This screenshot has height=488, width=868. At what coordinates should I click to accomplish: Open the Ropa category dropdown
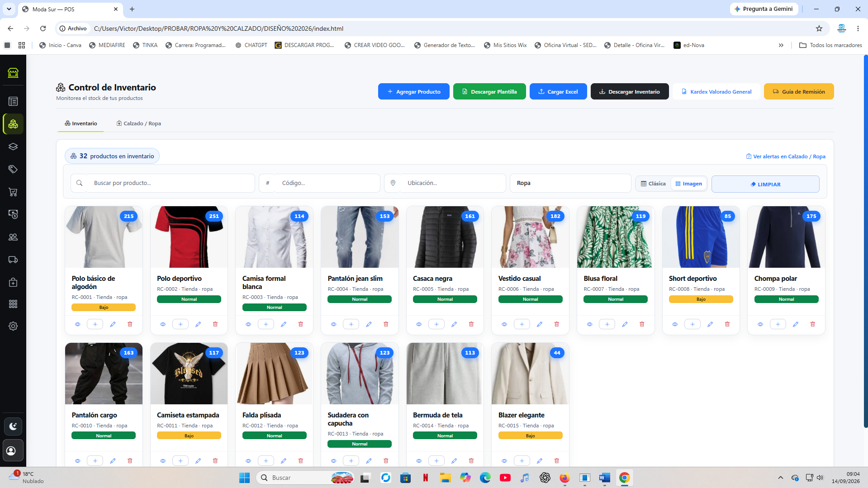(570, 183)
